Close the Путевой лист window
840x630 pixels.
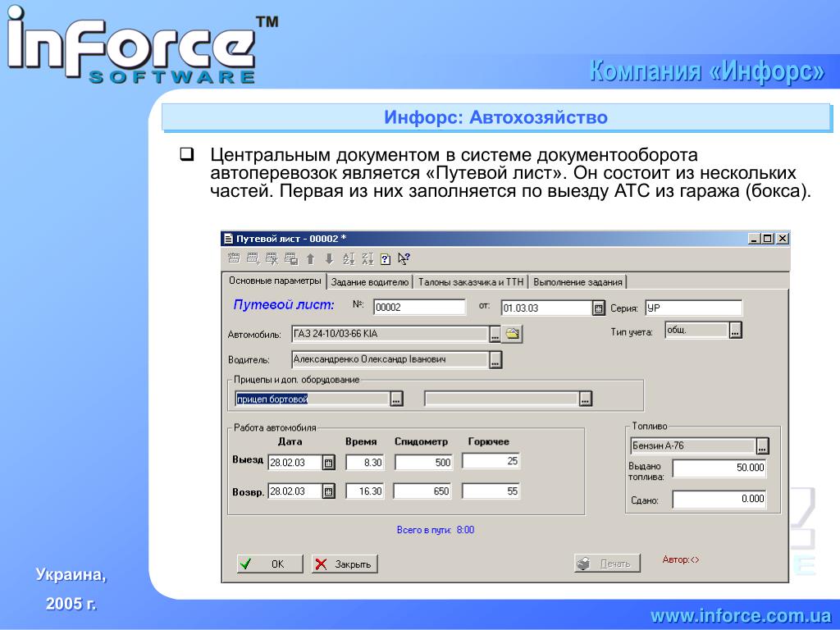(x=783, y=239)
